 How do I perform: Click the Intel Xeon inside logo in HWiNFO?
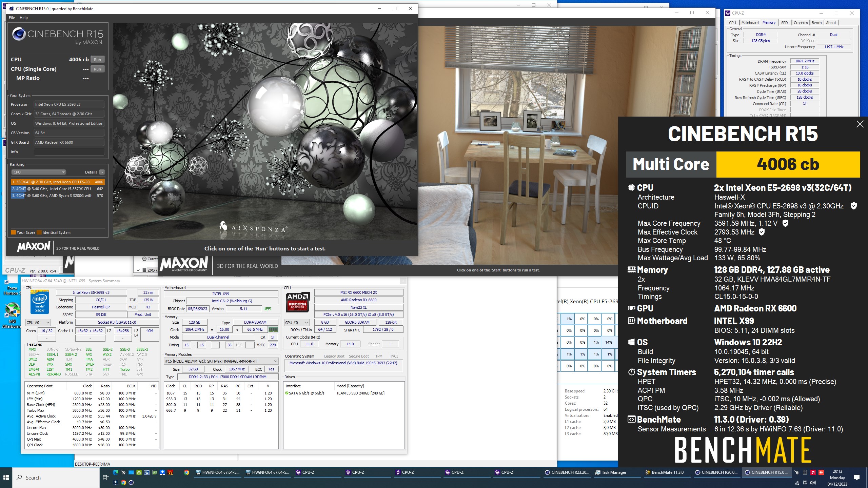40,302
